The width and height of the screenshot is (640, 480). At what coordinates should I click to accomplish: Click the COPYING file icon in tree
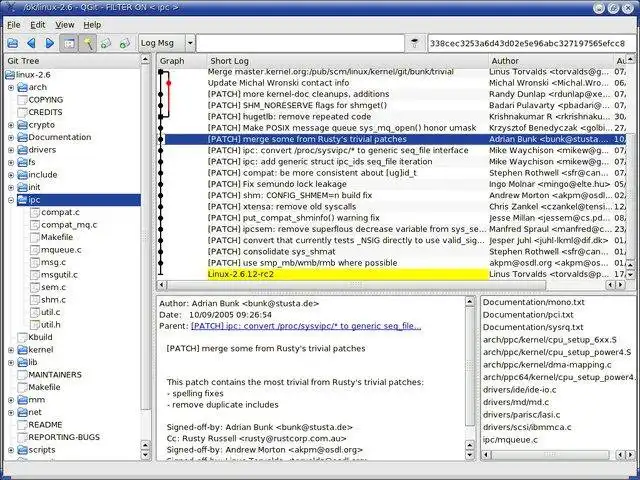click(21, 100)
